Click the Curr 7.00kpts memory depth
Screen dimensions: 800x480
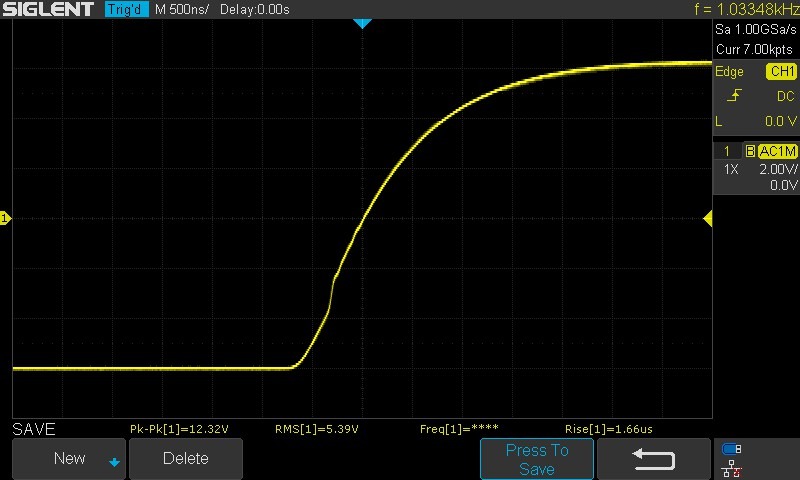coord(754,49)
